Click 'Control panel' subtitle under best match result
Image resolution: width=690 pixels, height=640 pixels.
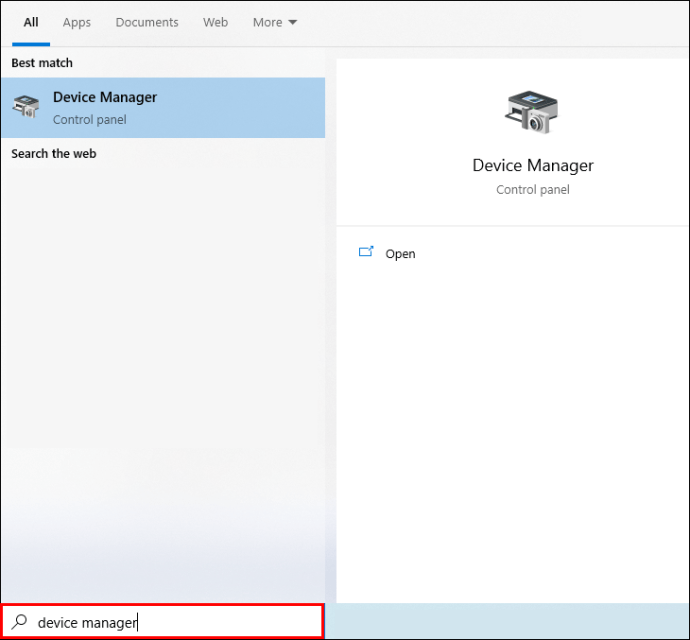pyautogui.click(x=90, y=120)
